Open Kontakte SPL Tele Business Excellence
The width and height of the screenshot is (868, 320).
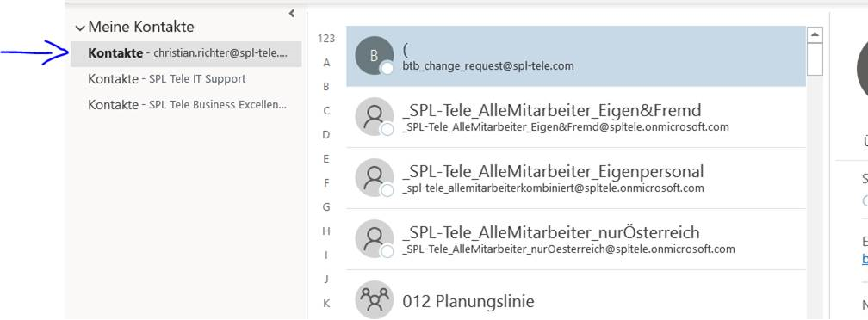pos(186,104)
